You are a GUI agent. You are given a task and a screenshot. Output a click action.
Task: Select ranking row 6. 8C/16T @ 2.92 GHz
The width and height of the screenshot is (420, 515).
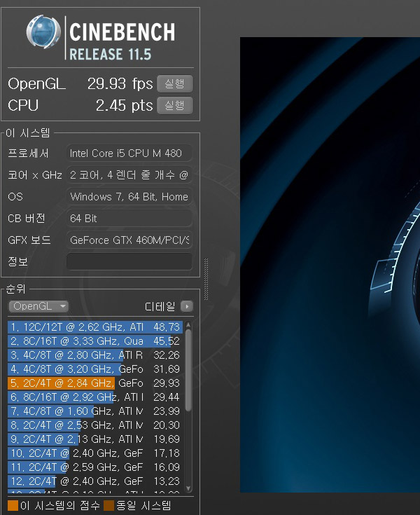tap(95, 397)
